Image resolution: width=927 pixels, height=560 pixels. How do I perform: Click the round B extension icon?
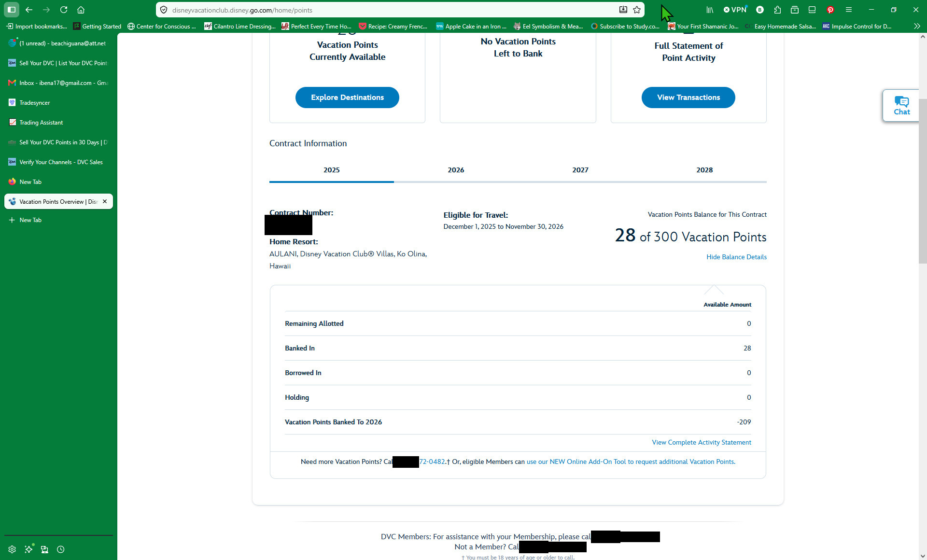(x=760, y=10)
